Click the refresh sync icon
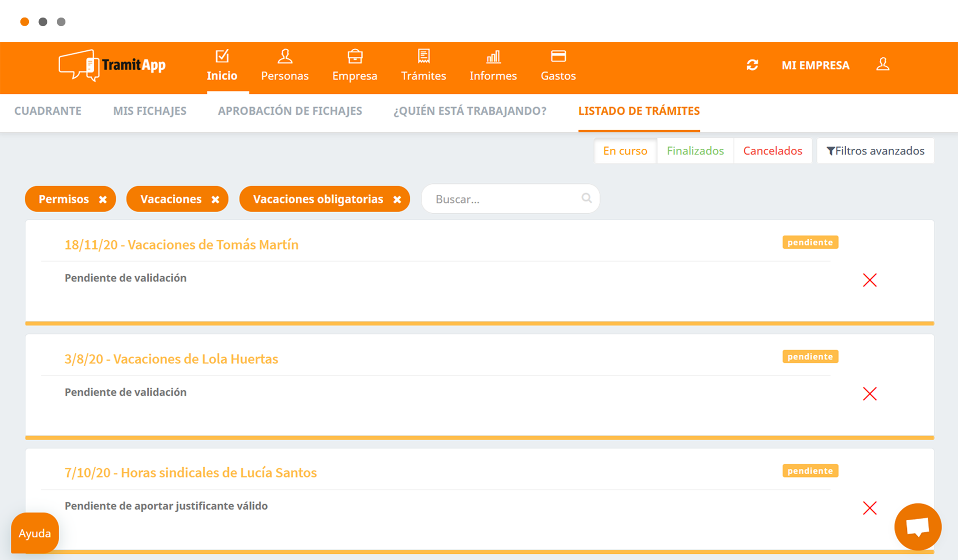 click(x=752, y=65)
